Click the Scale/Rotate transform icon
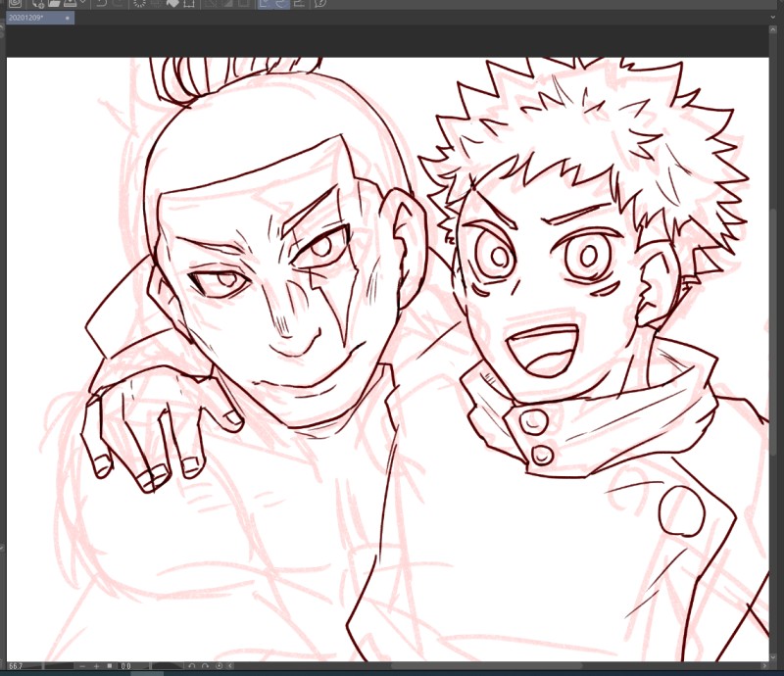 (189, 3)
